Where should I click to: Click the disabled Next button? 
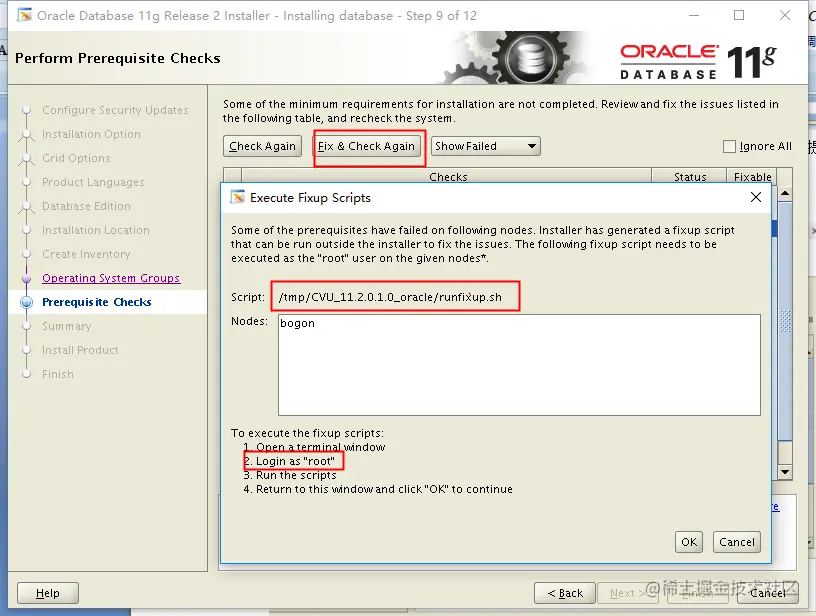click(x=627, y=593)
